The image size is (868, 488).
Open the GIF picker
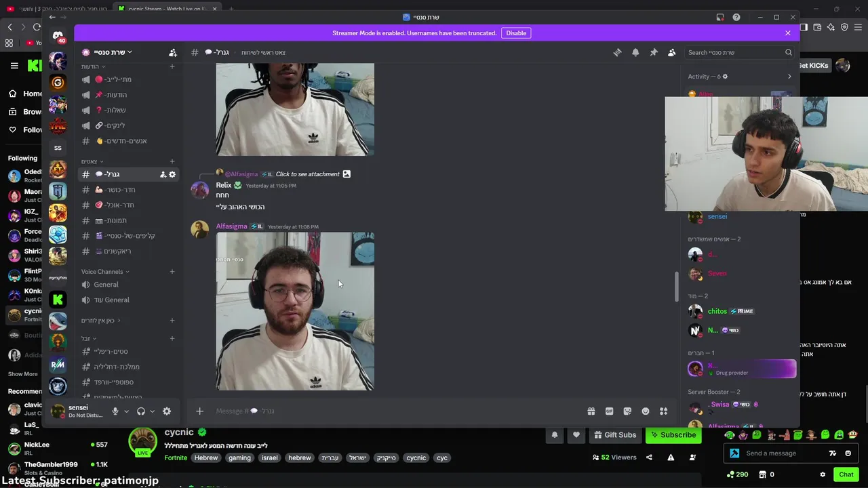pyautogui.click(x=609, y=411)
